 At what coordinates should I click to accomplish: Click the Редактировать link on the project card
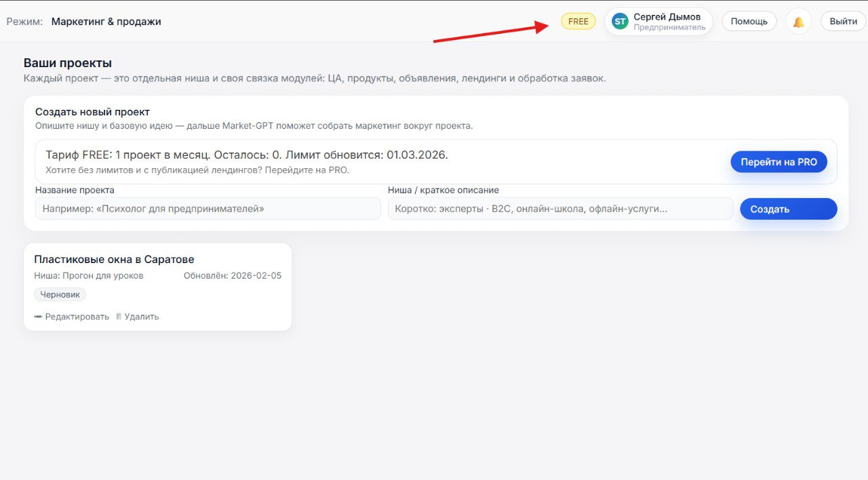coord(77,316)
